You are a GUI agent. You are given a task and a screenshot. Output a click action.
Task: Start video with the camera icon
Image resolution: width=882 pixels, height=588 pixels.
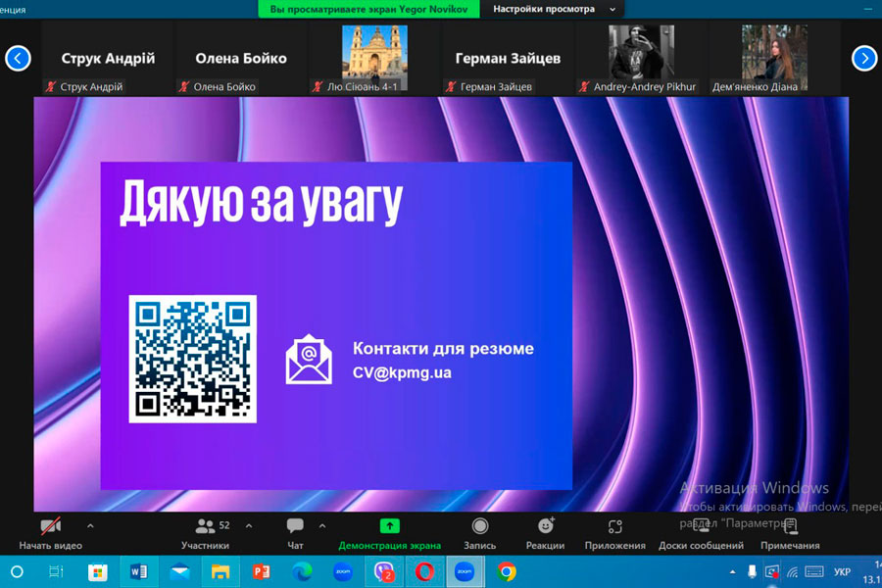50,527
